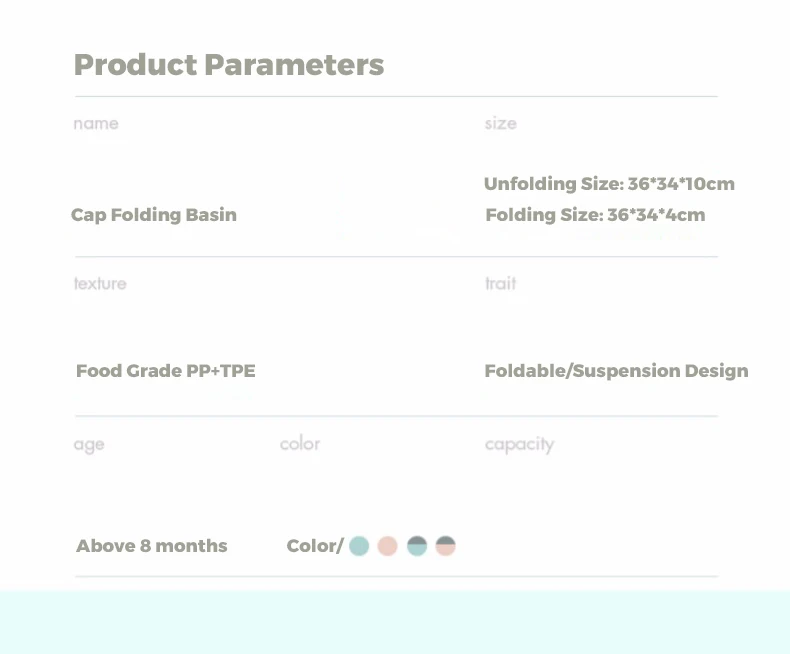Click the 'Color/' label before swatches
Image resolution: width=790 pixels, height=654 pixels.
(314, 546)
